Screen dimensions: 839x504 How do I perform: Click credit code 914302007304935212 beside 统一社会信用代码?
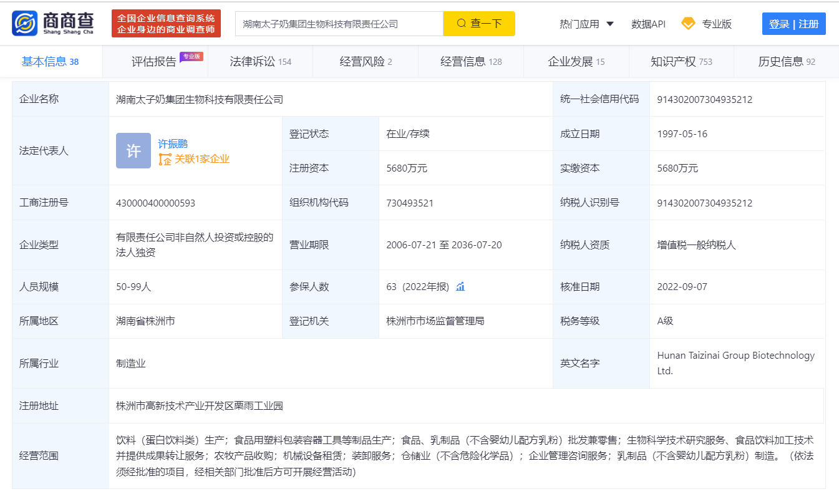705,99
